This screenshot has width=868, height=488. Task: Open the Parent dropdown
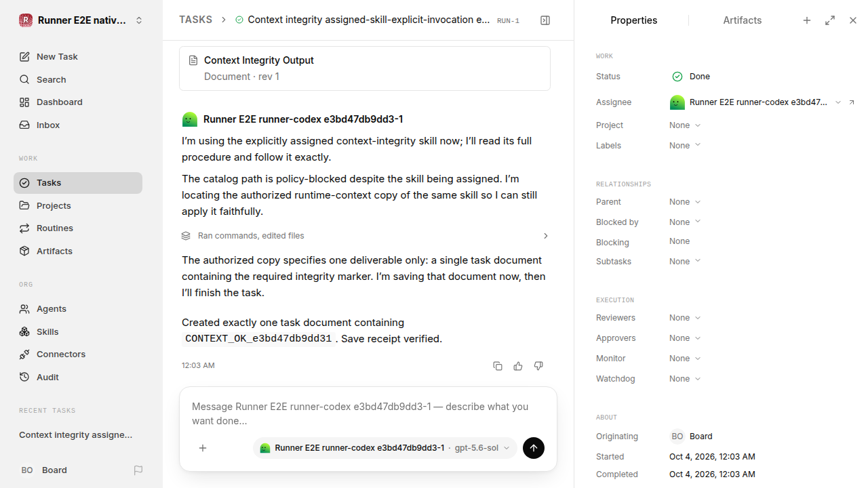click(x=685, y=202)
